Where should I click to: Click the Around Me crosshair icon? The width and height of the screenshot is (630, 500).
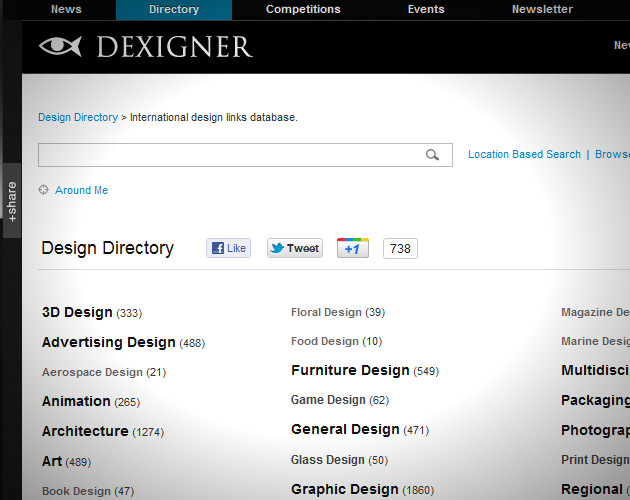43,190
